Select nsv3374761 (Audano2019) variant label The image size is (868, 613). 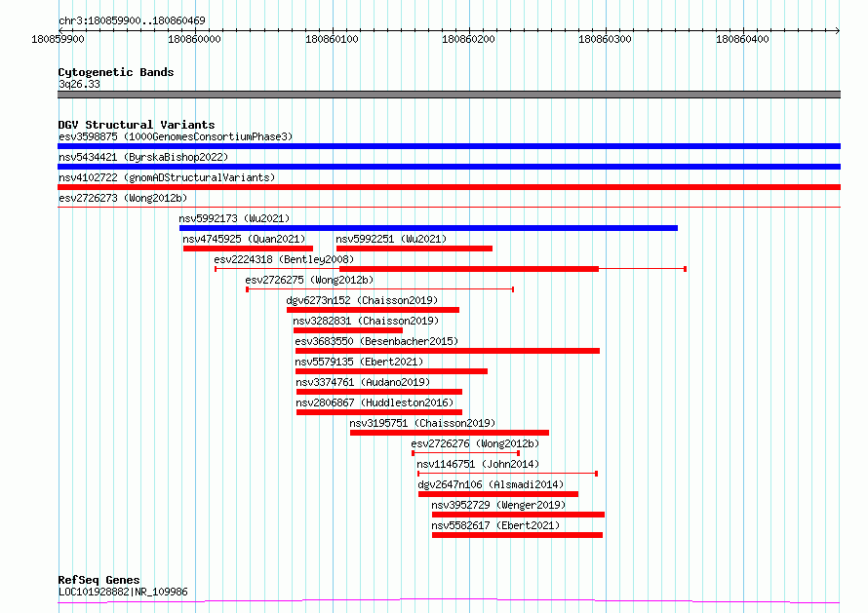point(363,382)
